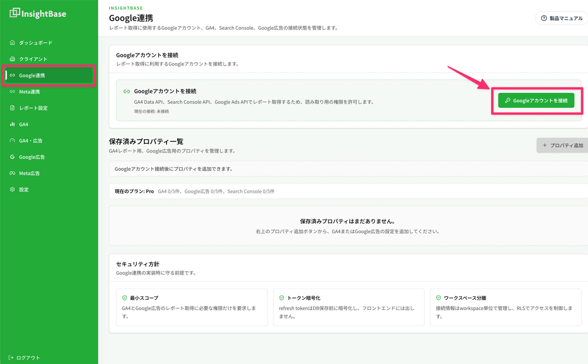Click the shield icon beside 最小スコープ
This screenshot has width=588, height=364.
point(125,298)
